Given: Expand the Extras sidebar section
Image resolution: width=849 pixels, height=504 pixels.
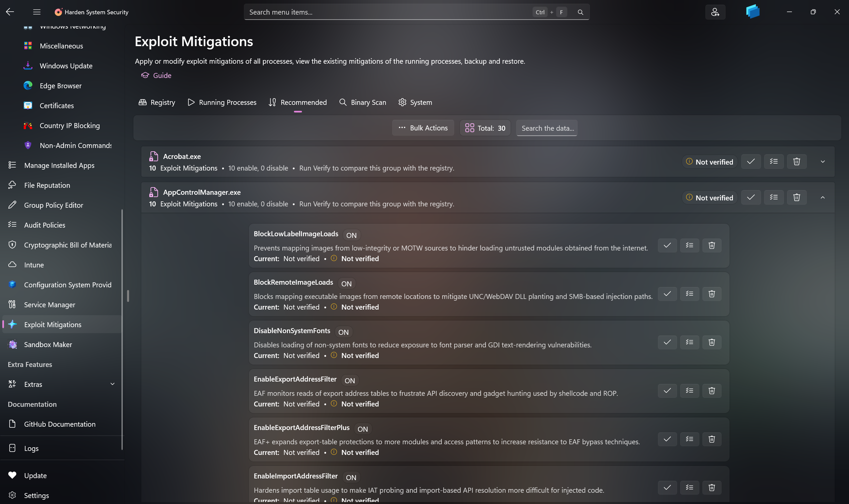Looking at the screenshot, I should pyautogui.click(x=62, y=385).
